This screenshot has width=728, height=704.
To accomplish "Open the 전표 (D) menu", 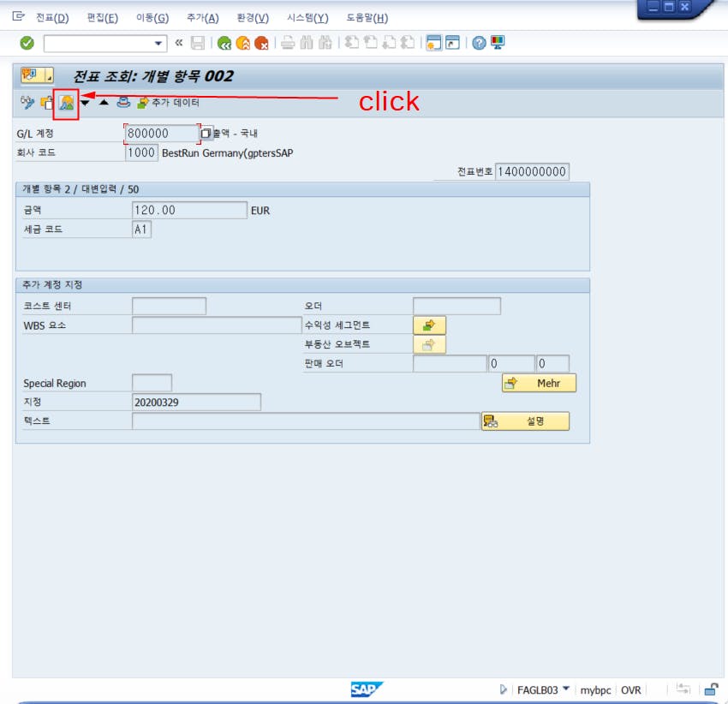I will coord(52,18).
